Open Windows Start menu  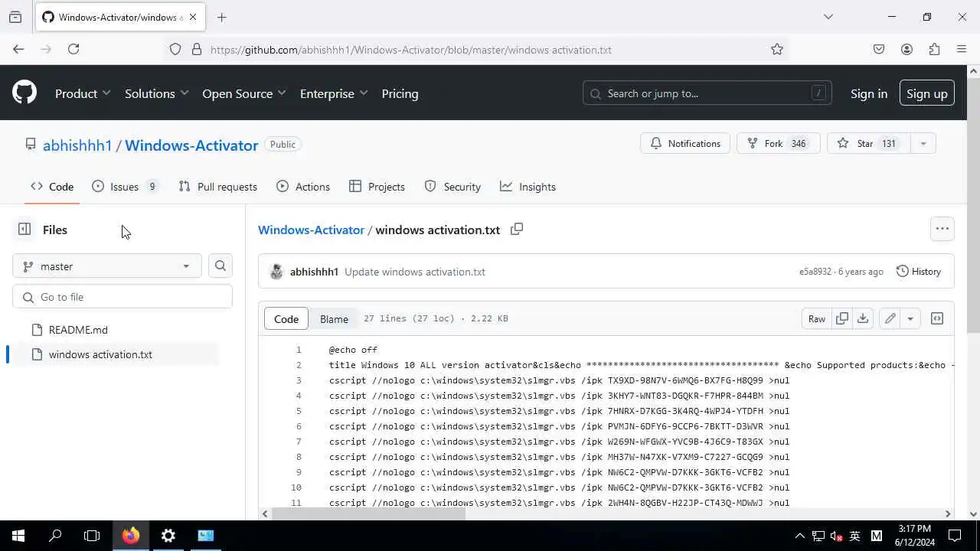[18, 536]
